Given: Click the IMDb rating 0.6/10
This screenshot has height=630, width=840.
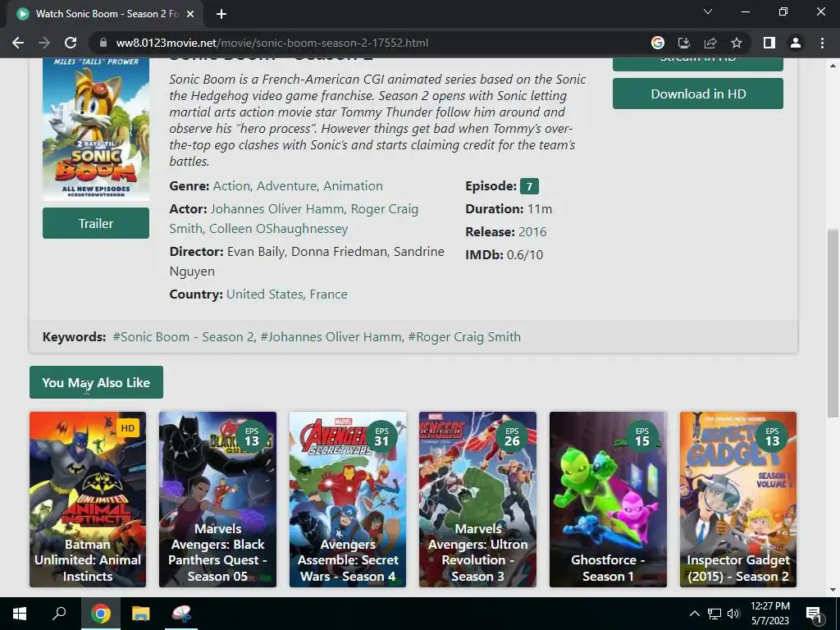Looking at the screenshot, I should 525,255.
